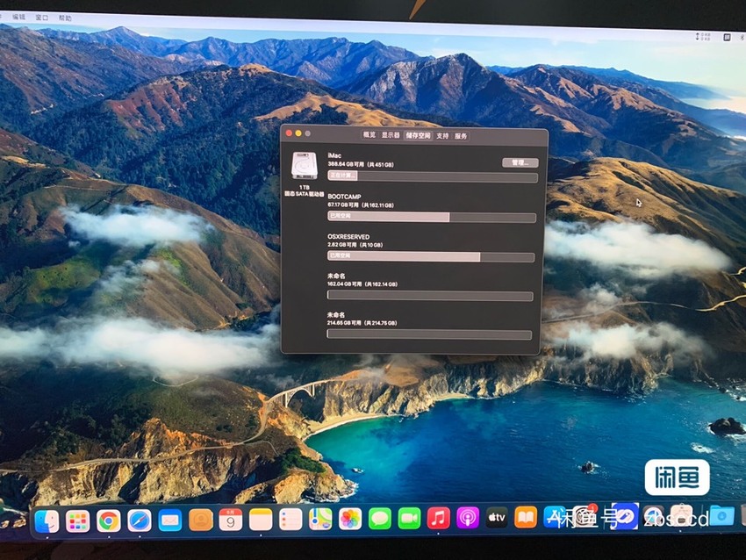This screenshot has width=746, height=560.
Task: Close the storage information window
Action: (x=289, y=133)
